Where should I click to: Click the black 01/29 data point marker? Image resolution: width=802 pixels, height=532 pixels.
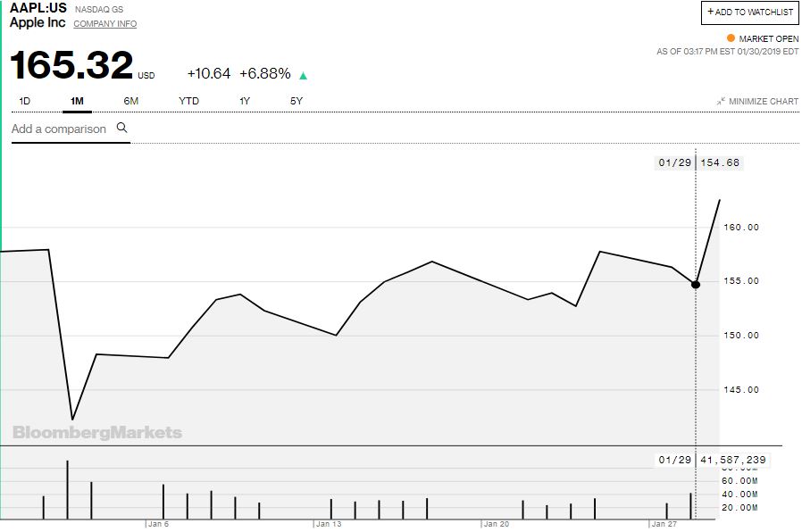tap(696, 284)
